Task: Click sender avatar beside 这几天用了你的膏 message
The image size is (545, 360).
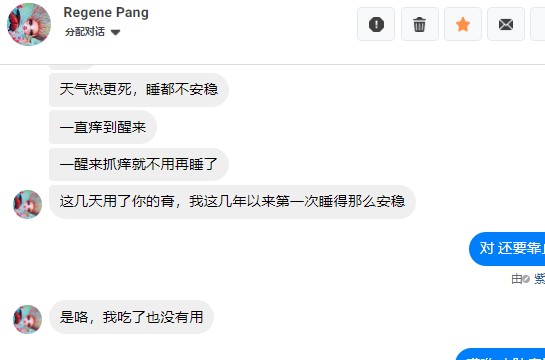Action: [x=27, y=204]
